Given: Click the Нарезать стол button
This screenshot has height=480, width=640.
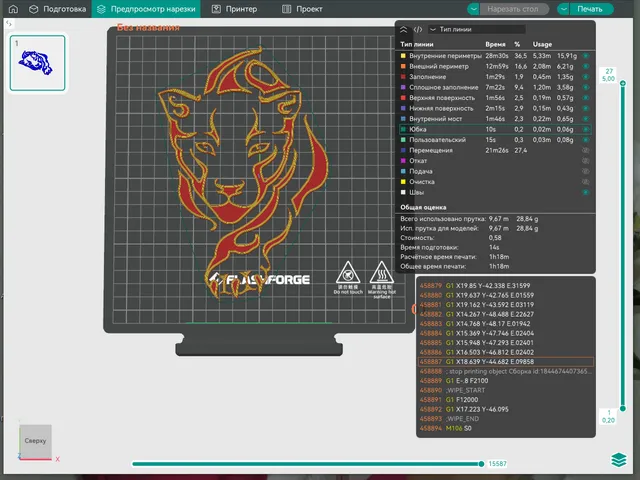Looking at the screenshot, I should tap(513, 9).
